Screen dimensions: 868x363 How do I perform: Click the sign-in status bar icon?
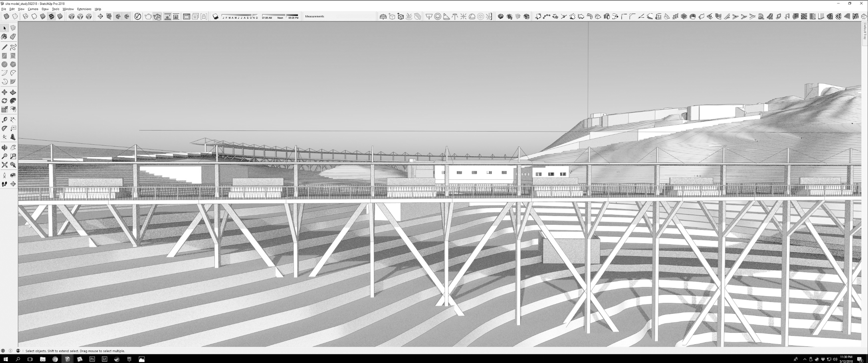click(18, 351)
